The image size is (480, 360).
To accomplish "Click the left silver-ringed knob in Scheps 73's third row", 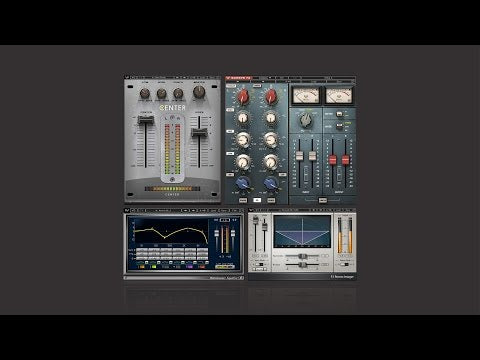I will 243,140.
